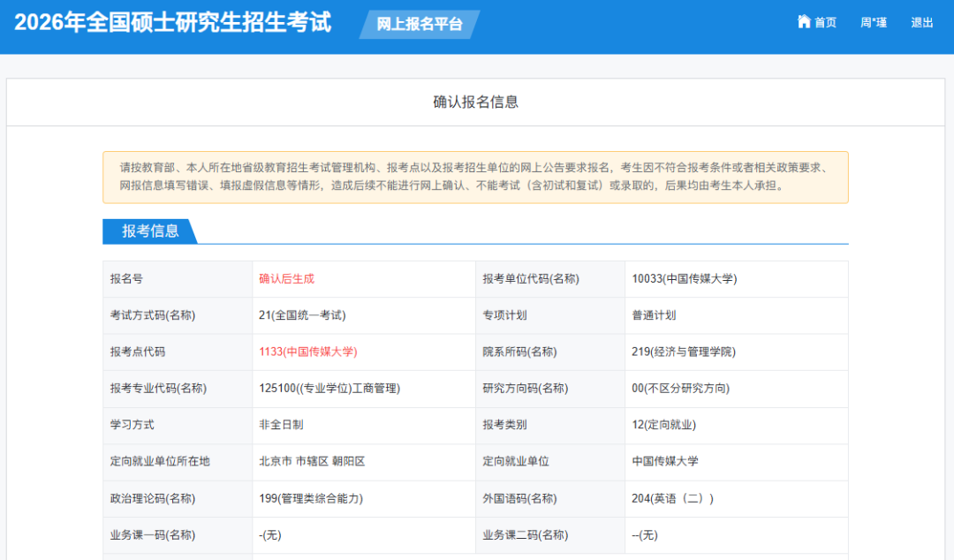
Task: Click the username 周*瑾 in the header
Action: coord(873,22)
